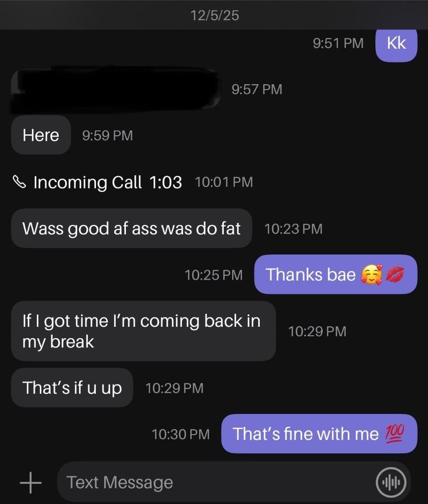Tap the 9:57 PM timestamp

(x=257, y=90)
